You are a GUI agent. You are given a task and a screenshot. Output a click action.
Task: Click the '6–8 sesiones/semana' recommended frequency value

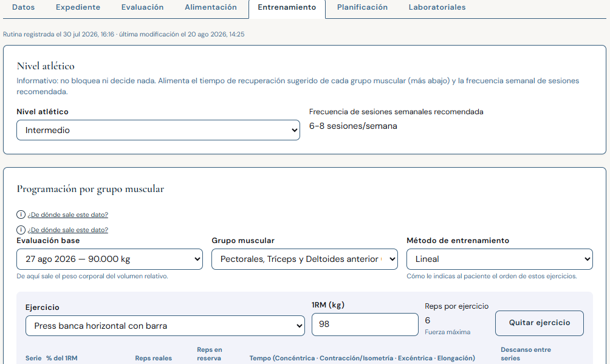353,126
